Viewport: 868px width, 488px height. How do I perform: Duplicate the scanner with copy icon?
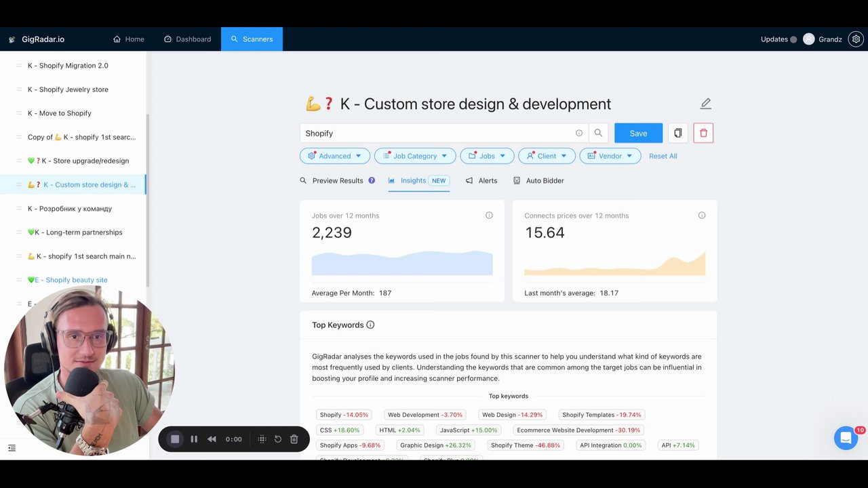(x=677, y=134)
